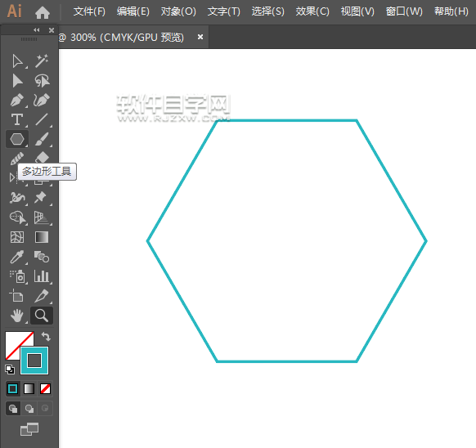Select the Magic Wand tool
The width and height of the screenshot is (476, 448).
(42, 61)
